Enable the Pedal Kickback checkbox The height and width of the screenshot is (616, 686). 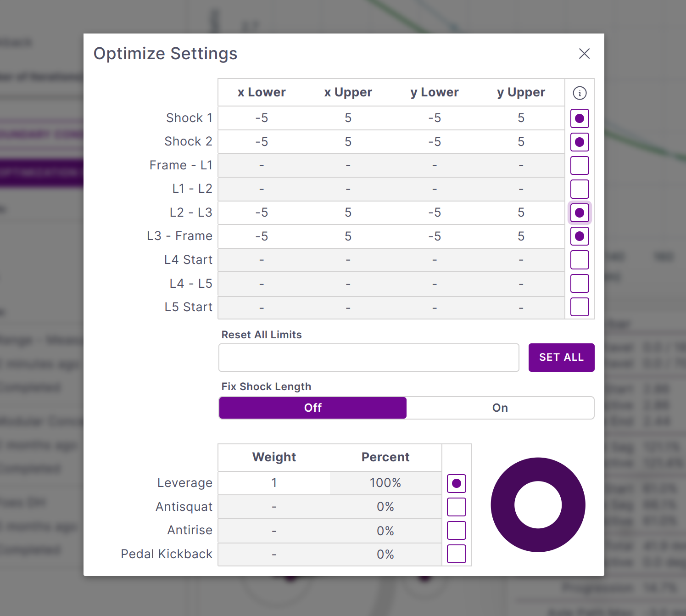pos(456,554)
